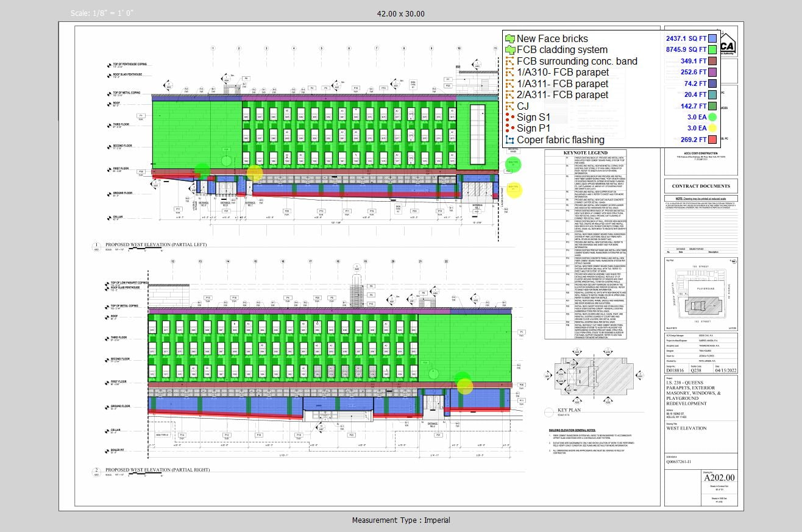Select the Sign S1 count icon
The height and width of the screenshot is (532, 802).
coord(510,117)
